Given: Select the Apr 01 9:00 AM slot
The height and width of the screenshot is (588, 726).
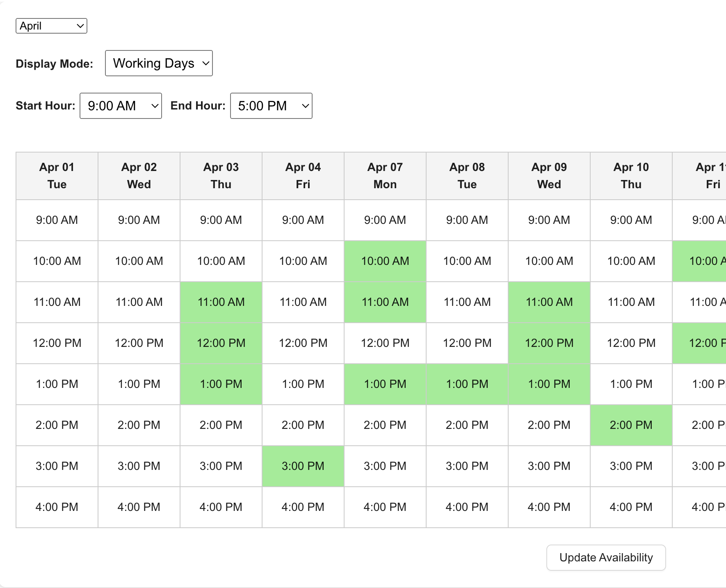Looking at the screenshot, I should (x=57, y=220).
